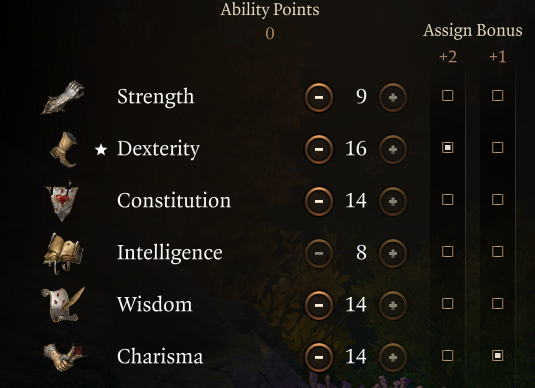Click the Wisdom ability label
Viewport: 535px width, 388px height.
pyautogui.click(x=155, y=304)
